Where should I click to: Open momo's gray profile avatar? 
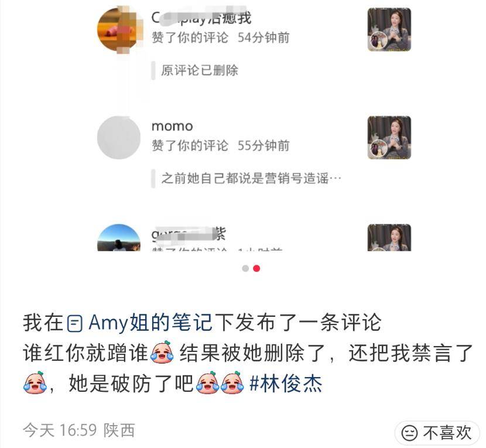tap(119, 138)
